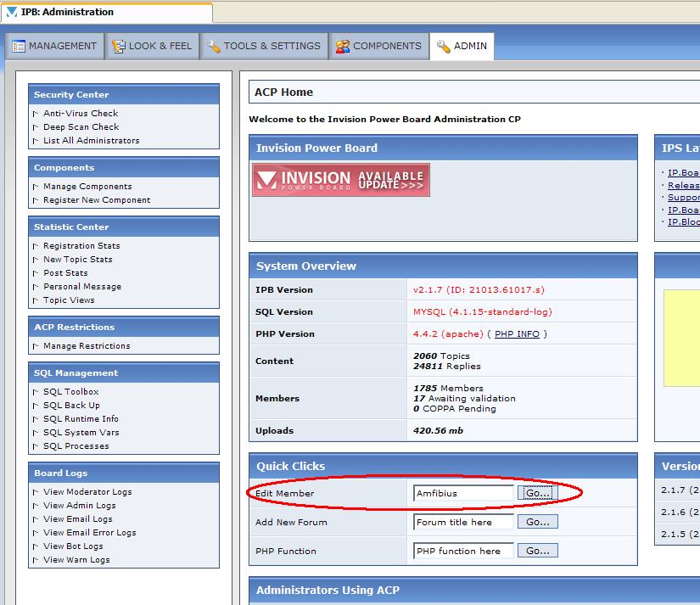Click the IPB version value v2.1.7
The height and width of the screenshot is (605, 700).
(x=479, y=290)
